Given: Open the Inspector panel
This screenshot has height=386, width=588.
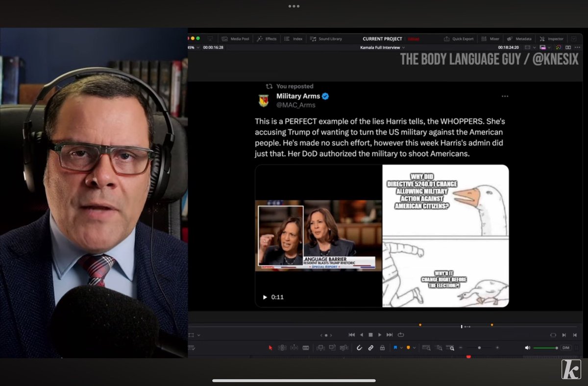Looking at the screenshot, I should coord(552,39).
